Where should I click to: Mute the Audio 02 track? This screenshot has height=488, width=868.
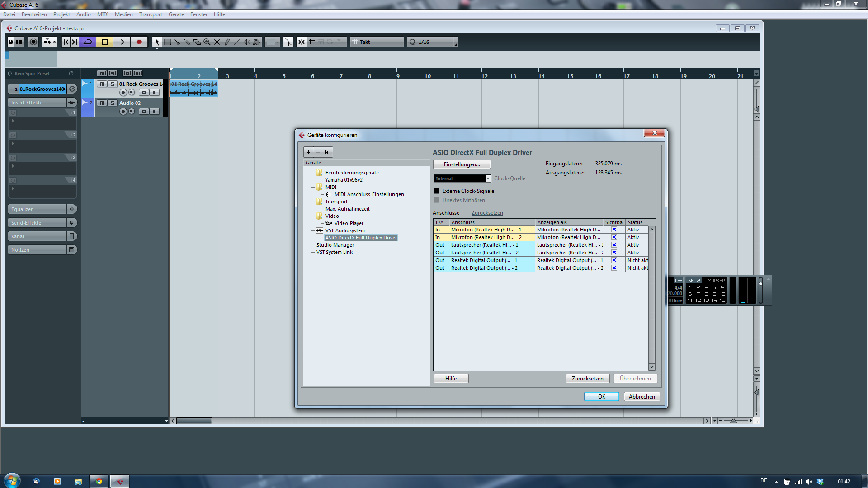pos(102,103)
